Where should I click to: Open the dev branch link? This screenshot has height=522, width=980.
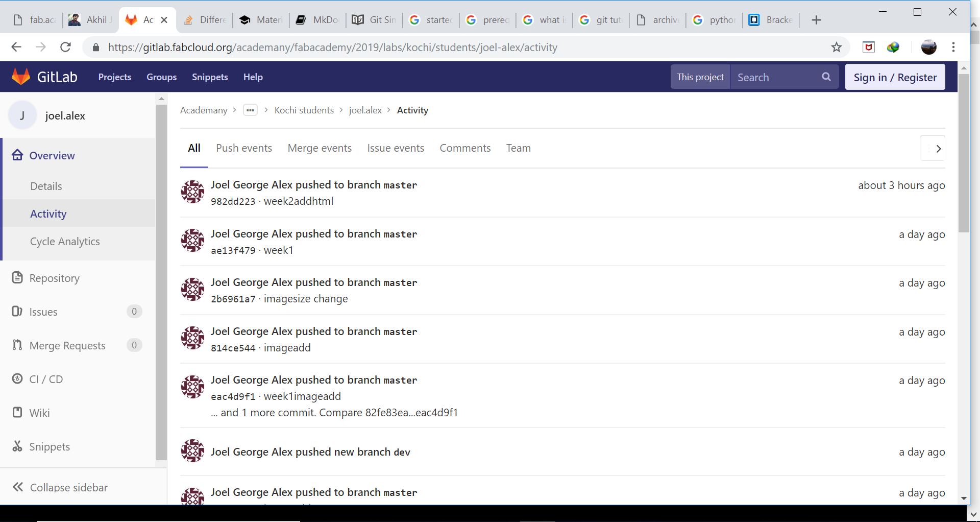click(402, 452)
